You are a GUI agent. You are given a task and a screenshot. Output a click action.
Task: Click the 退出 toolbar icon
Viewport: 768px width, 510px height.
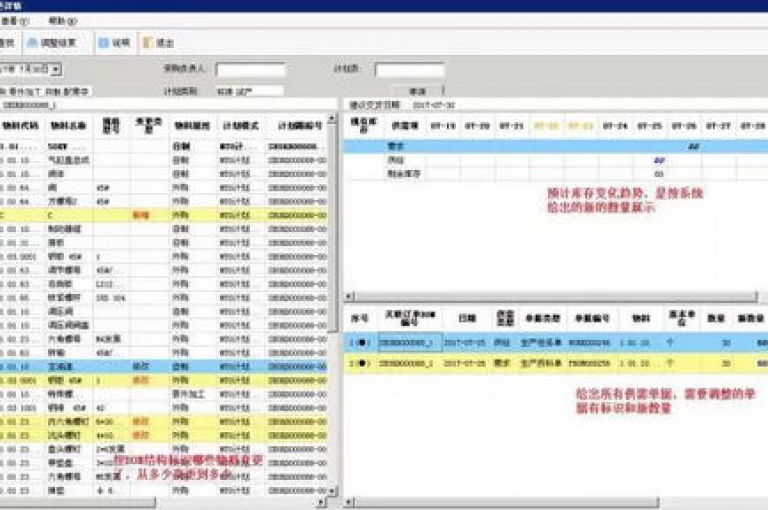[158, 43]
